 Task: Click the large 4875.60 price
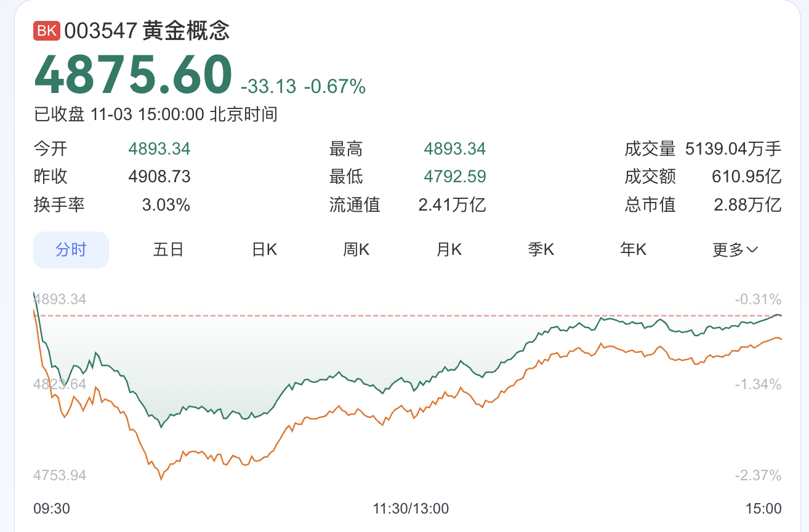point(133,75)
